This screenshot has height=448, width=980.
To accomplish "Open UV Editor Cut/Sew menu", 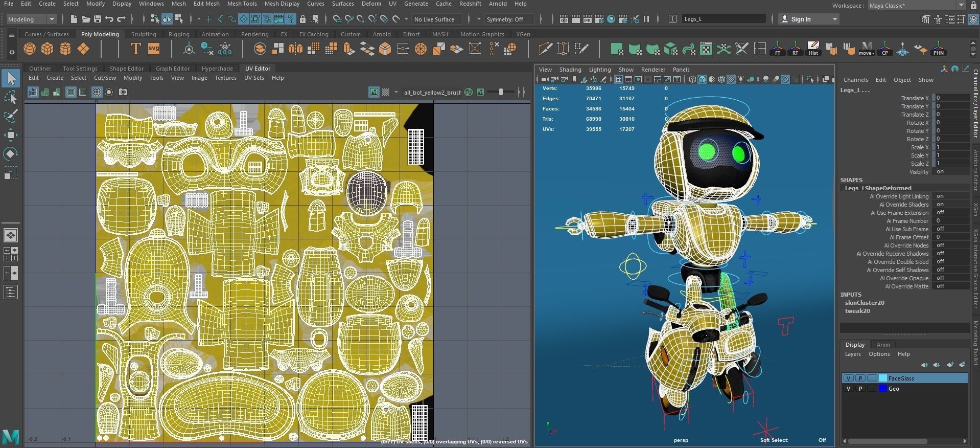I will pyautogui.click(x=105, y=78).
